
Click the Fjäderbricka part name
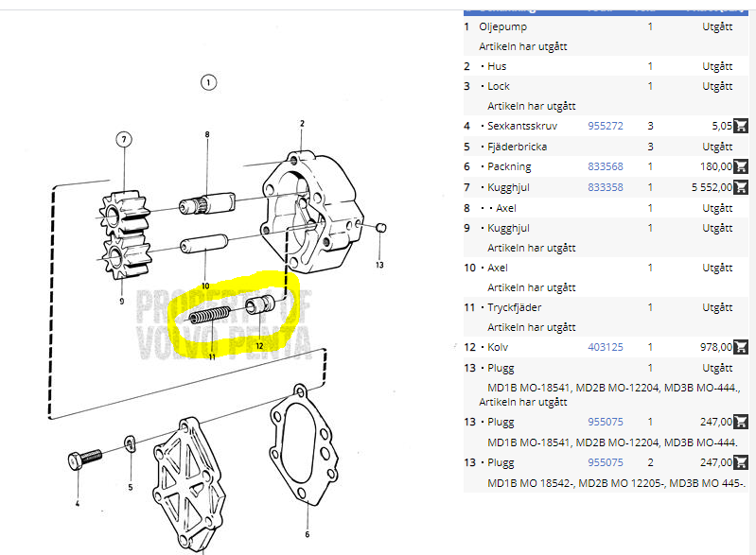(517, 147)
